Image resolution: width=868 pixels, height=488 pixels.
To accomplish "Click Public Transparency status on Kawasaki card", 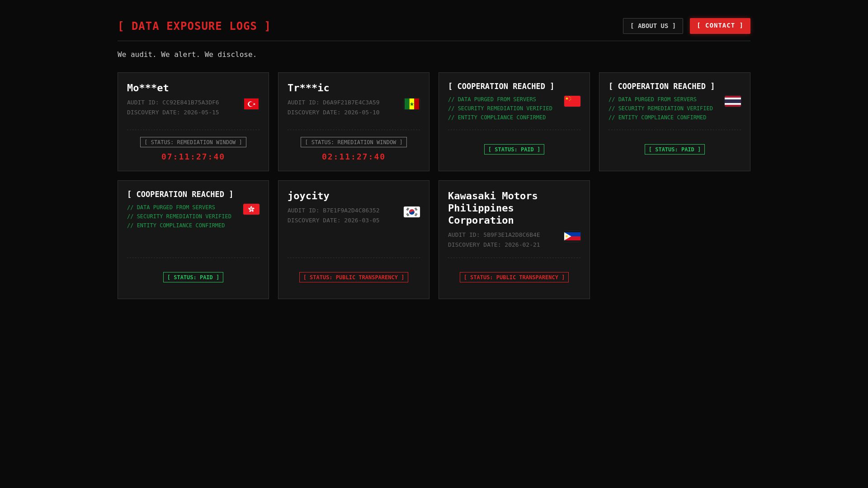I will pos(514,277).
